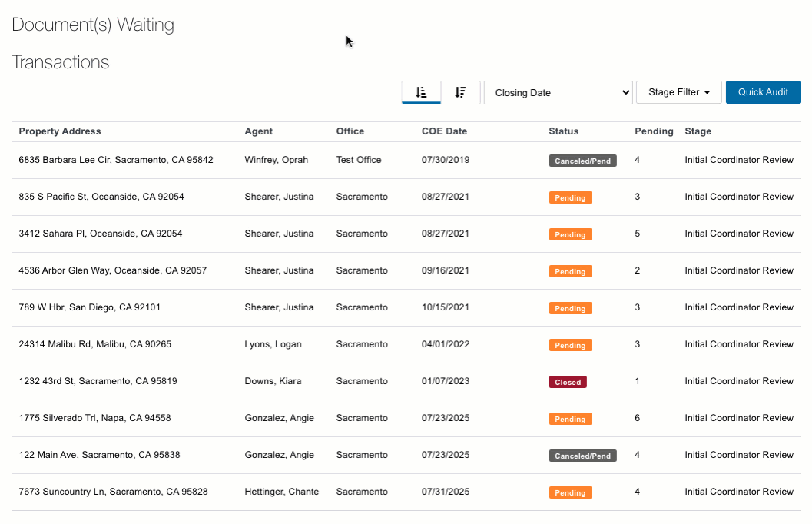Open 1232 43rd St transaction
Screen dimensions: 812x524
98,381
